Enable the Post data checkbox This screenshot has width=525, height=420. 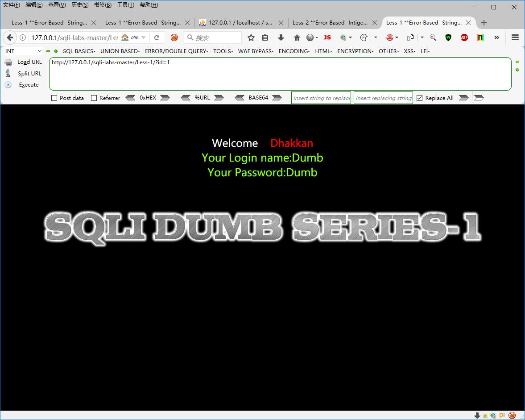(x=54, y=98)
